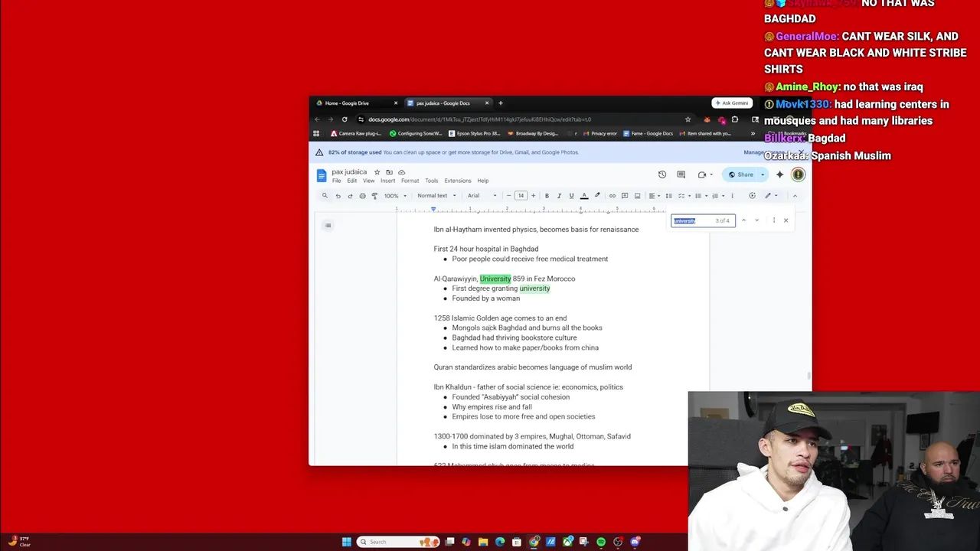Open the Insert menu
The height and width of the screenshot is (551, 980).
pyautogui.click(x=387, y=181)
